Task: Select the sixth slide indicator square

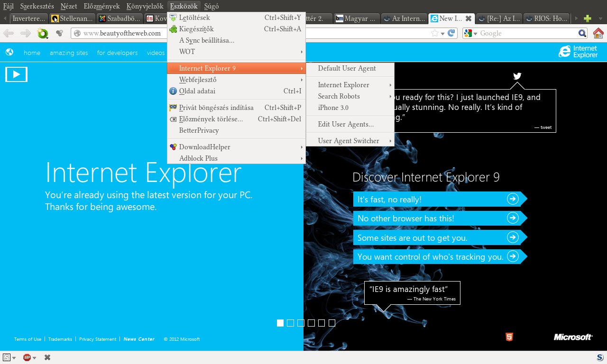Action: pos(332,323)
